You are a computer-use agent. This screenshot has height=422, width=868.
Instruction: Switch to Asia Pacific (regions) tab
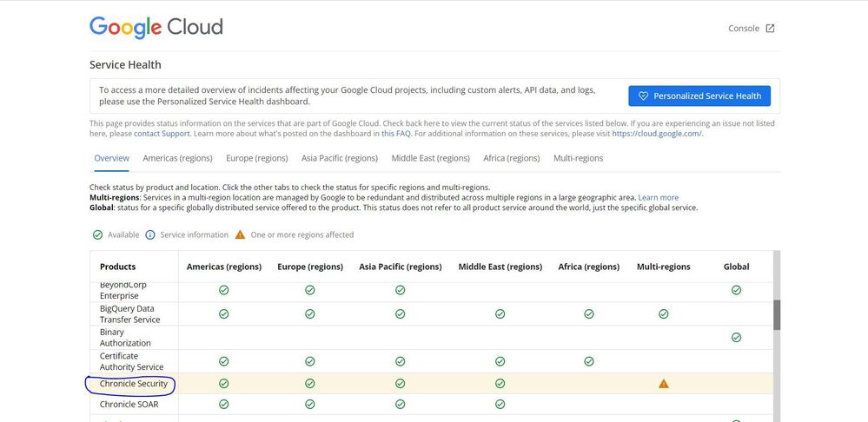(x=340, y=158)
